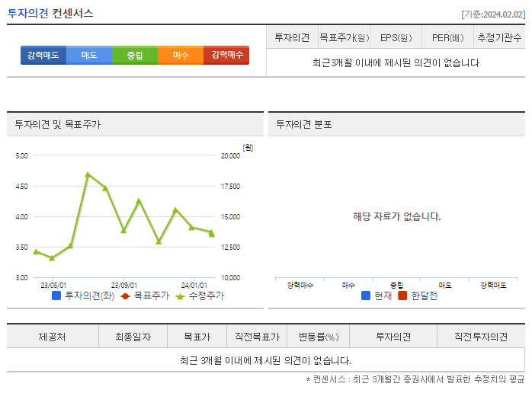Image resolution: width=532 pixels, height=393 pixels.
Task: Click the 한달전 legend red square
Action: click(x=402, y=296)
